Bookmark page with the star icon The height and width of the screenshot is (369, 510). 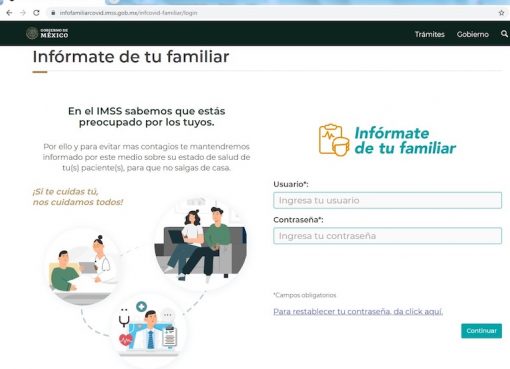[x=501, y=13]
